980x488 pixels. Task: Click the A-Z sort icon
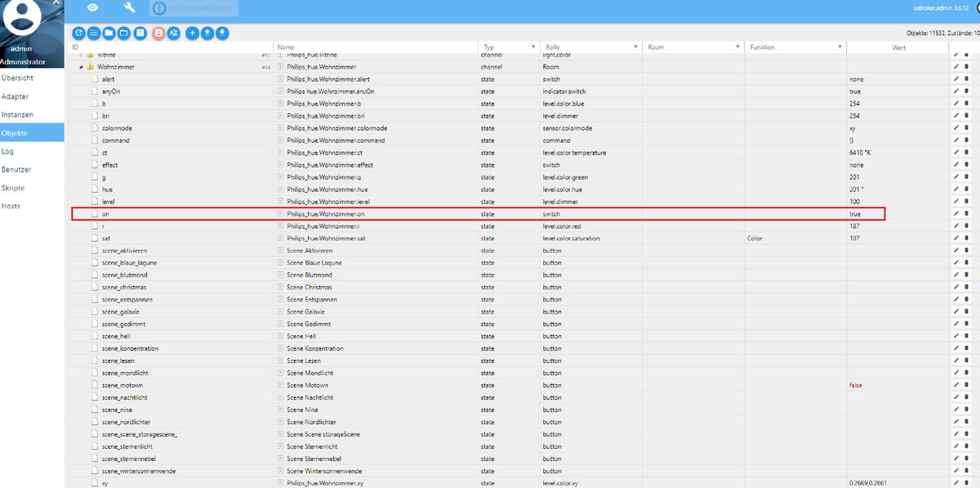173,34
